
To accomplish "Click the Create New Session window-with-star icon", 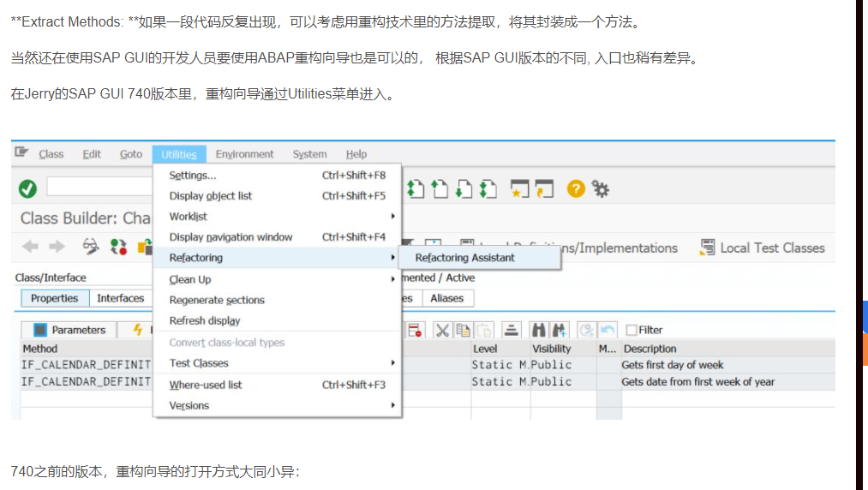I will [519, 188].
